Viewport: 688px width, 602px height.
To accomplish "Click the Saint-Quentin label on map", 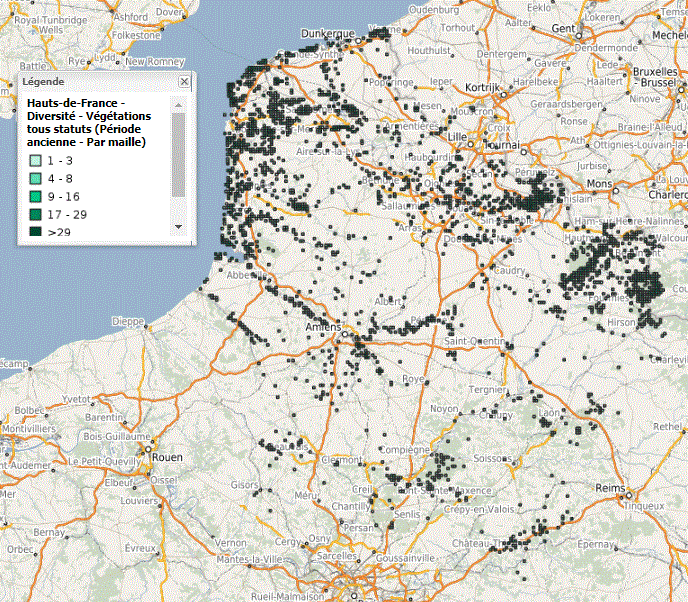I will 470,340.
